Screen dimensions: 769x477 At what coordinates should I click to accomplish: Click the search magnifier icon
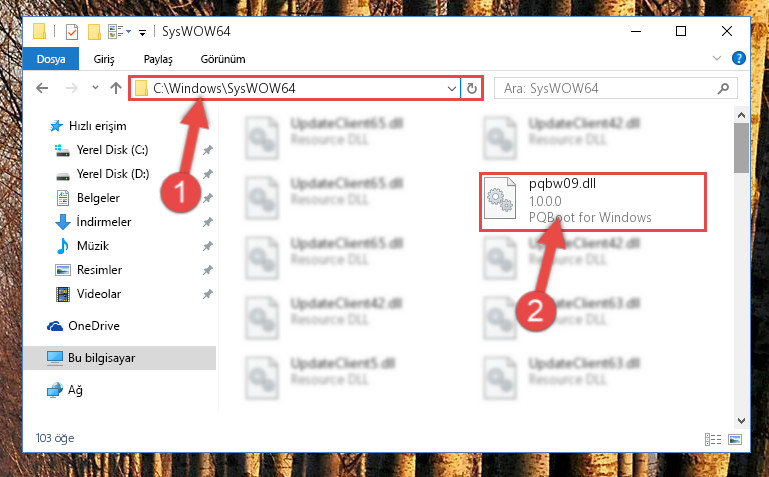[x=723, y=89]
